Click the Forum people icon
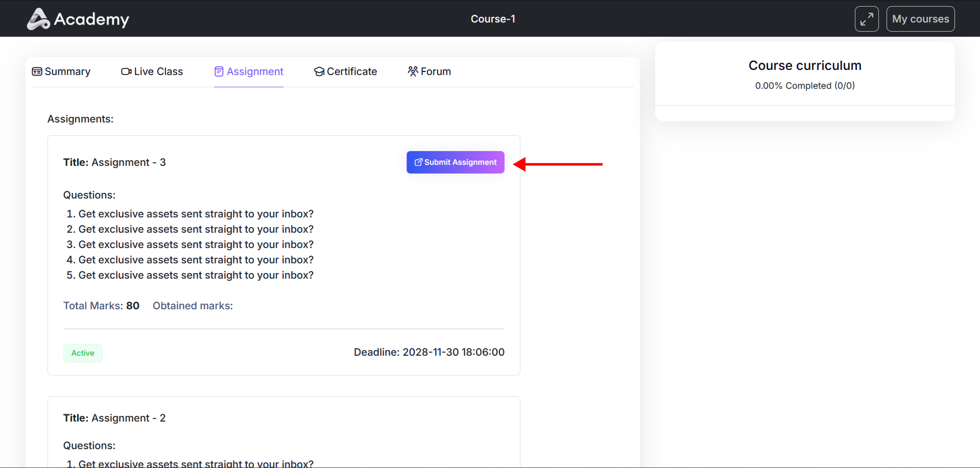The image size is (980, 468). 413,71
